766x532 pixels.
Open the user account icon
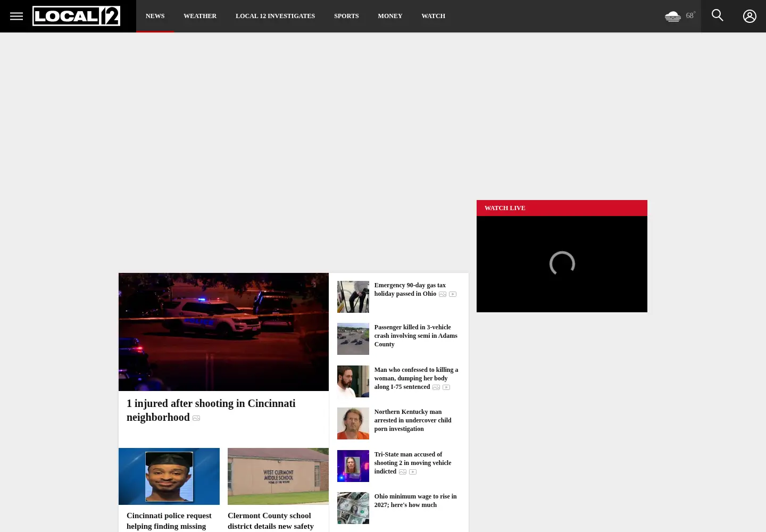[x=750, y=16]
